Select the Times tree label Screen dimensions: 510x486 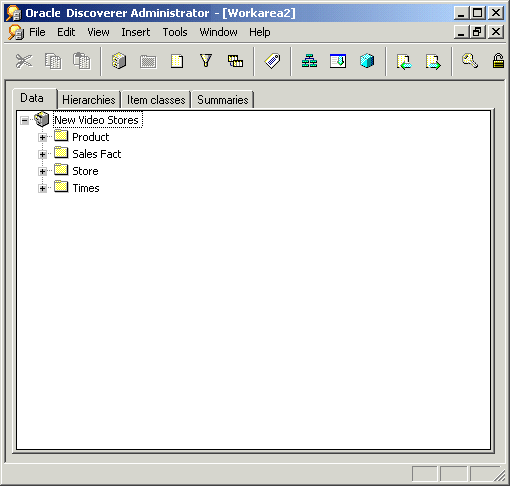click(x=86, y=188)
